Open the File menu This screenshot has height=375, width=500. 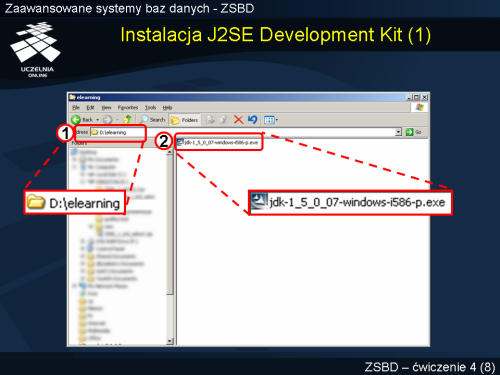coord(76,107)
